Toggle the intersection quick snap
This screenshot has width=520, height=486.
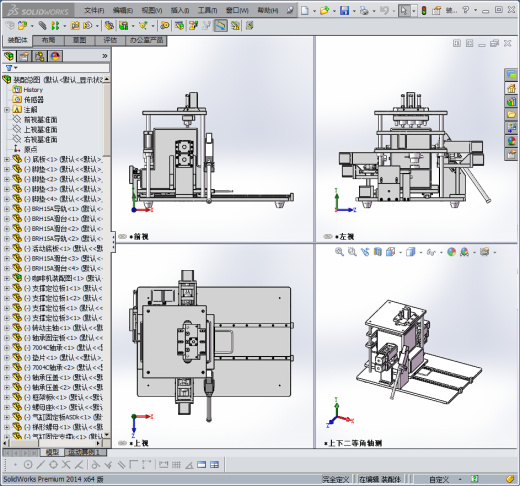coord(66,465)
